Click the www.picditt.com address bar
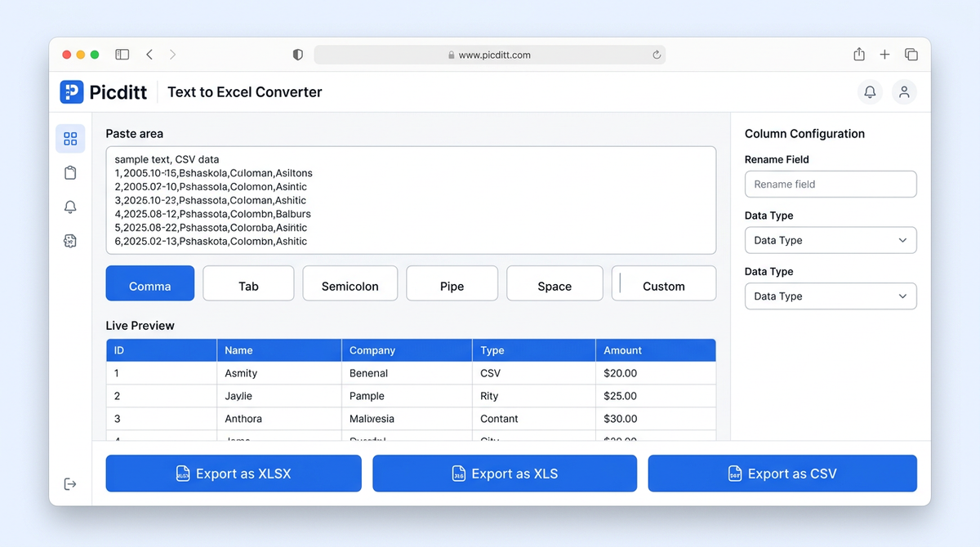 pos(490,55)
